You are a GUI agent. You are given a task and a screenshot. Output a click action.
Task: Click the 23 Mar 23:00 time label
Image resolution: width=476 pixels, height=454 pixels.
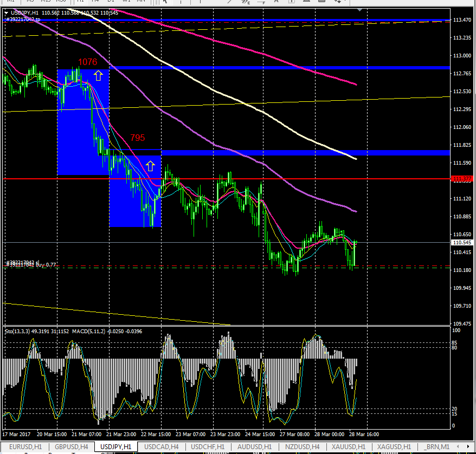pos(225,434)
